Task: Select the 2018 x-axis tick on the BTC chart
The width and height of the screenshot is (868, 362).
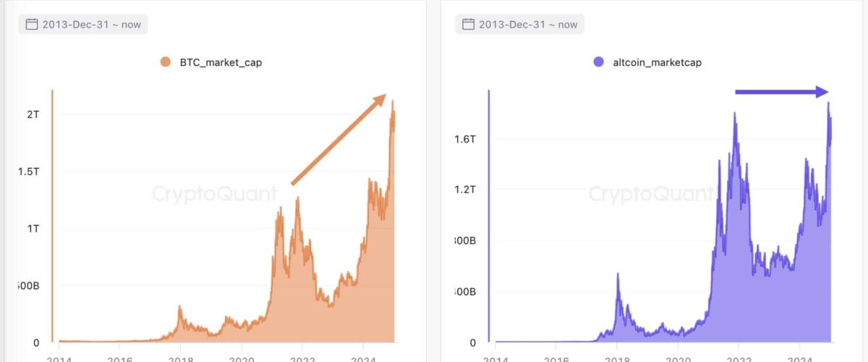Action: point(181,358)
